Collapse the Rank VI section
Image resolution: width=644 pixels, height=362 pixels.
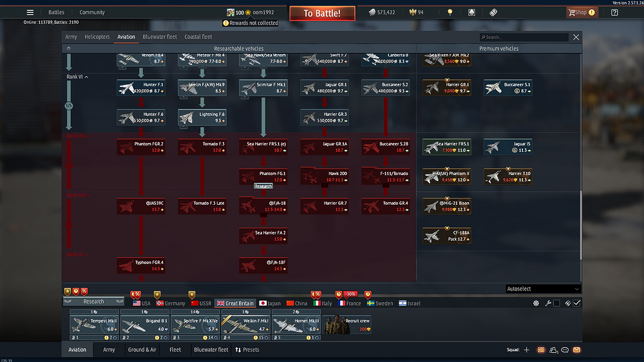pos(77,77)
